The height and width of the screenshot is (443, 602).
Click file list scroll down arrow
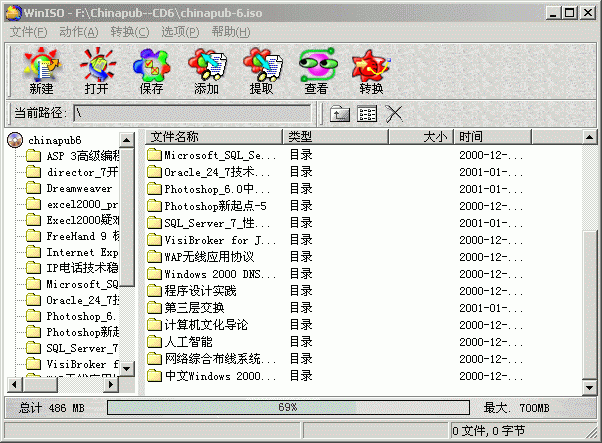pyautogui.click(x=589, y=387)
